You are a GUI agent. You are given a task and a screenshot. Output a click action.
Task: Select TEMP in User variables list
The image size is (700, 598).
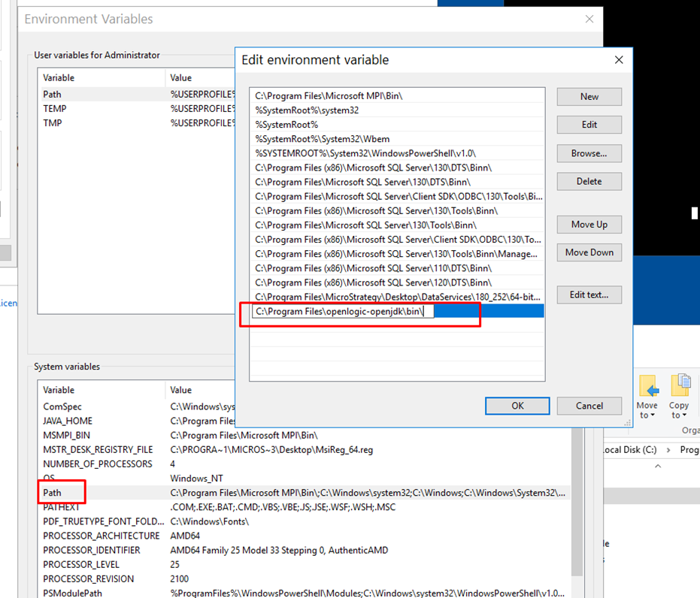coord(137,109)
